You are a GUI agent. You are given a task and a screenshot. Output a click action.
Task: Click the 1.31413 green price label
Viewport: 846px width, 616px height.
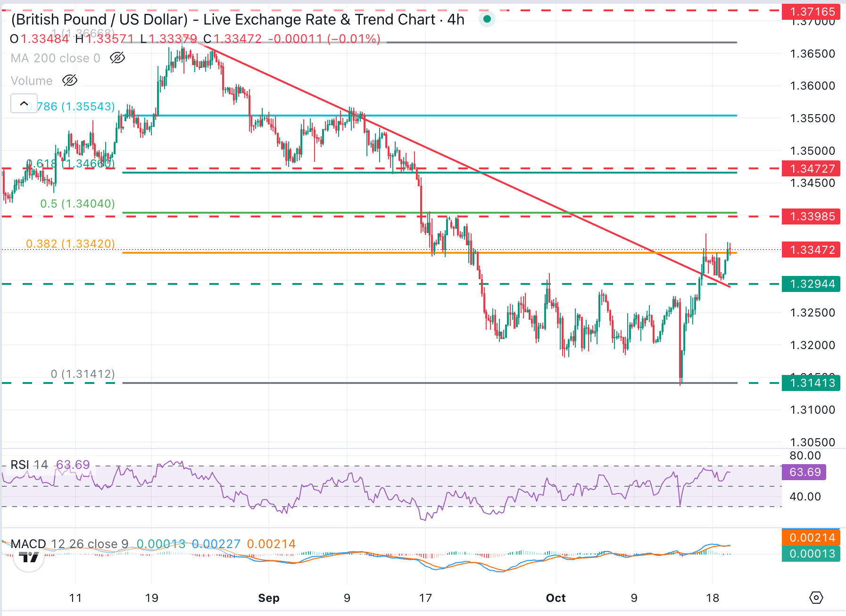coord(811,383)
